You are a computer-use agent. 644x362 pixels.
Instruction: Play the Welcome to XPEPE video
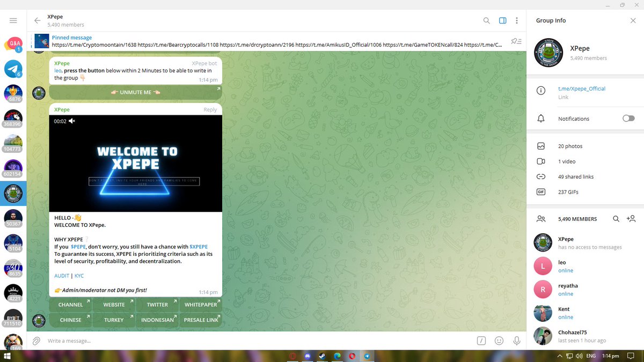135,164
